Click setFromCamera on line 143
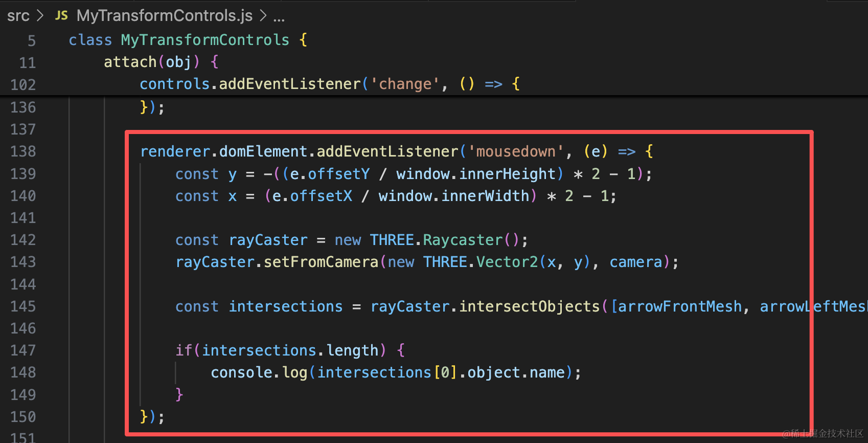The image size is (868, 443). point(321,262)
